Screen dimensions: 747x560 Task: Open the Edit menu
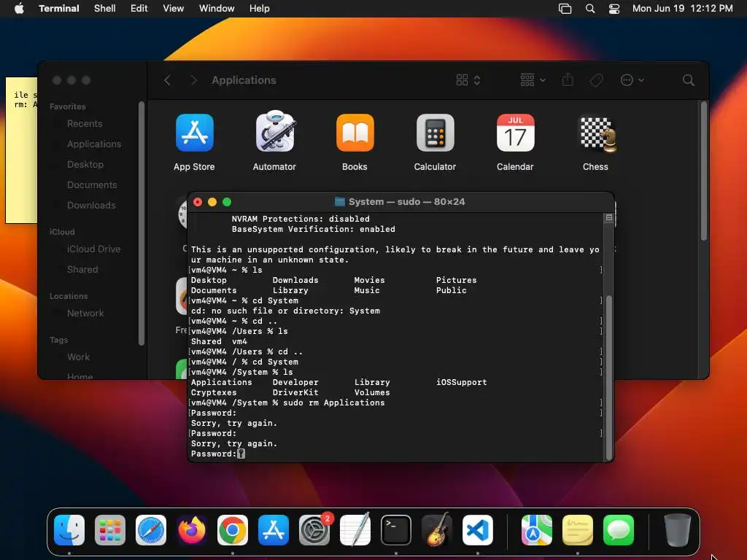(x=139, y=9)
